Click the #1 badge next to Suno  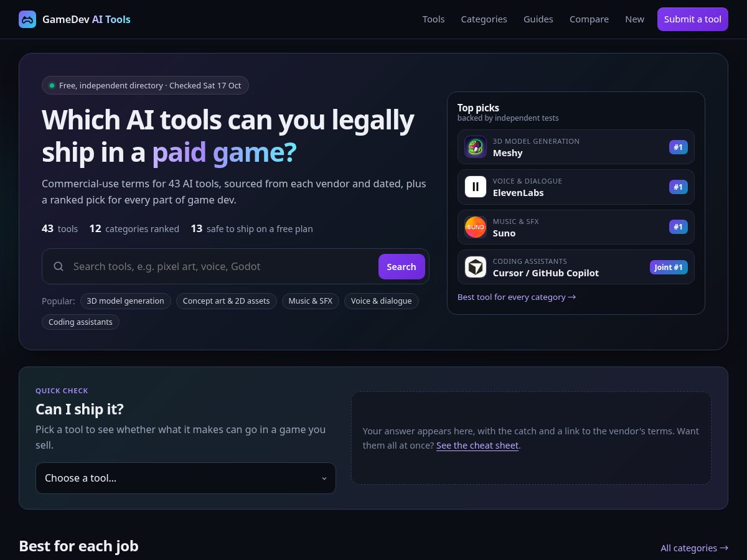pyautogui.click(x=679, y=227)
